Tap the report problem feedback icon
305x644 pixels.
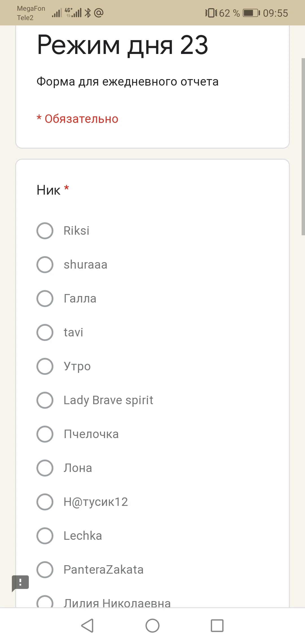(20, 582)
